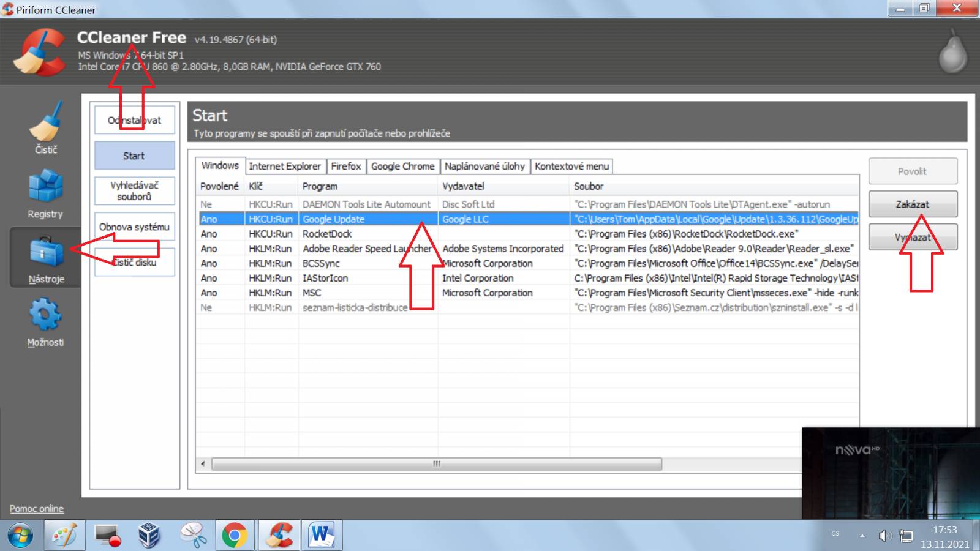Click the Nova HD video thumbnail

(x=891, y=473)
